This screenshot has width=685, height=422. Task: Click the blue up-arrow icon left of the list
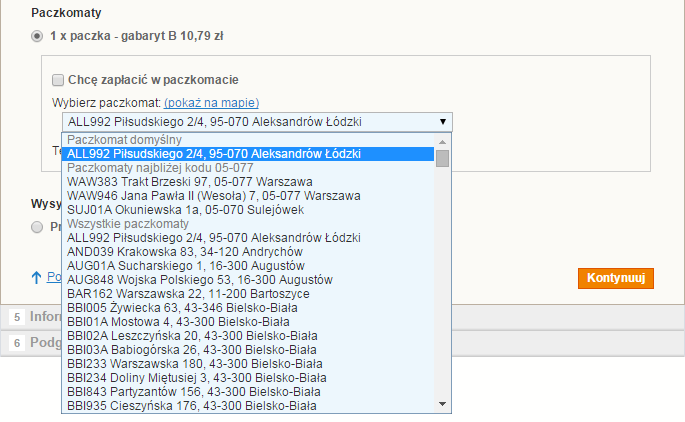[x=36, y=277]
